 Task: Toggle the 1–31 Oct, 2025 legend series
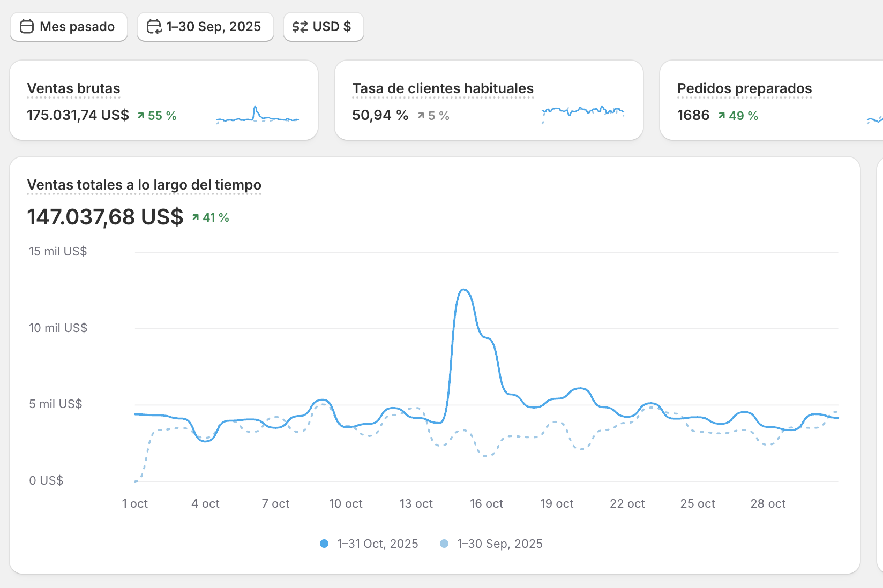369,544
